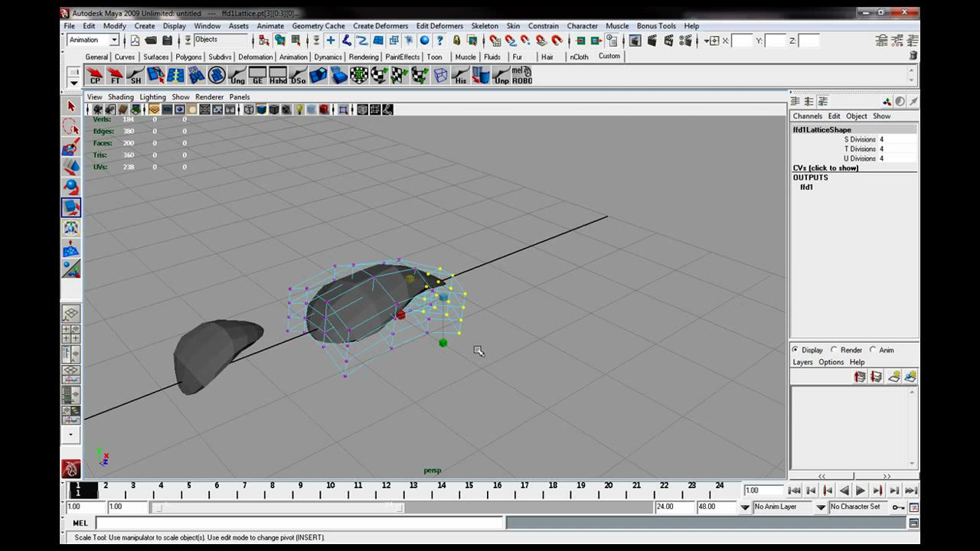Click ffd1LatticeShape node name
This screenshot has height=551, width=980.
(822, 130)
